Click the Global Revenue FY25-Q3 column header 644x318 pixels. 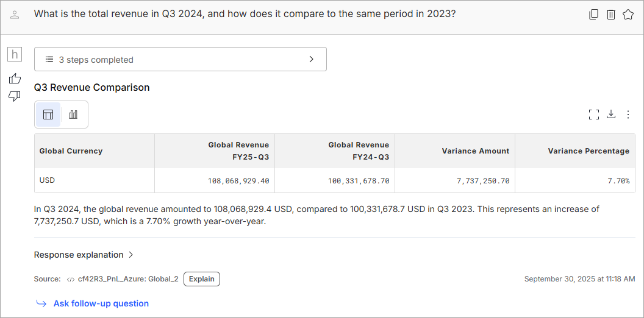(x=238, y=151)
